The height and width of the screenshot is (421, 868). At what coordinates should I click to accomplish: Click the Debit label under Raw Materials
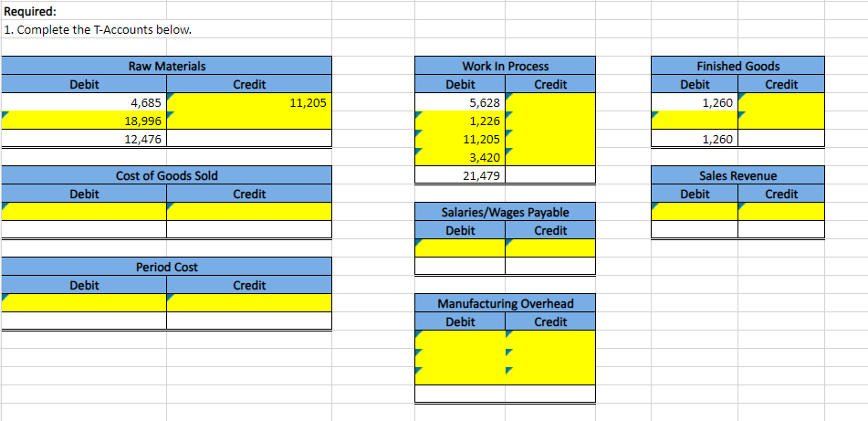pos(84,84)
